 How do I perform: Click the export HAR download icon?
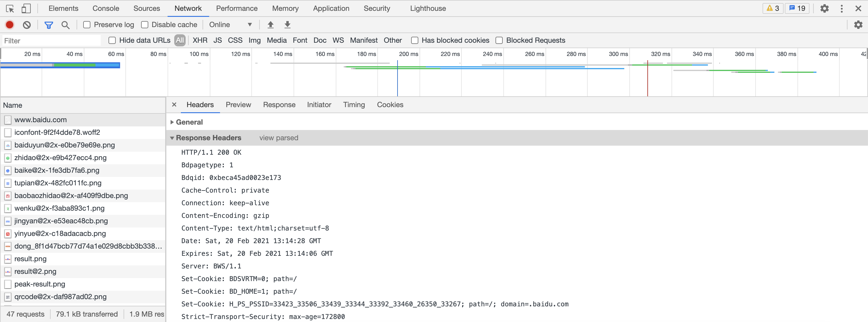pos(287,25)
